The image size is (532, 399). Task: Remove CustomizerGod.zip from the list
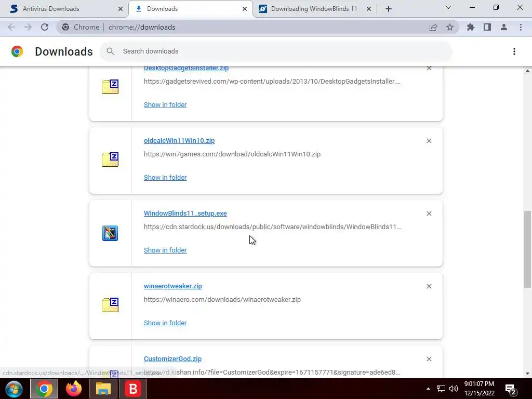coord(429,359)
